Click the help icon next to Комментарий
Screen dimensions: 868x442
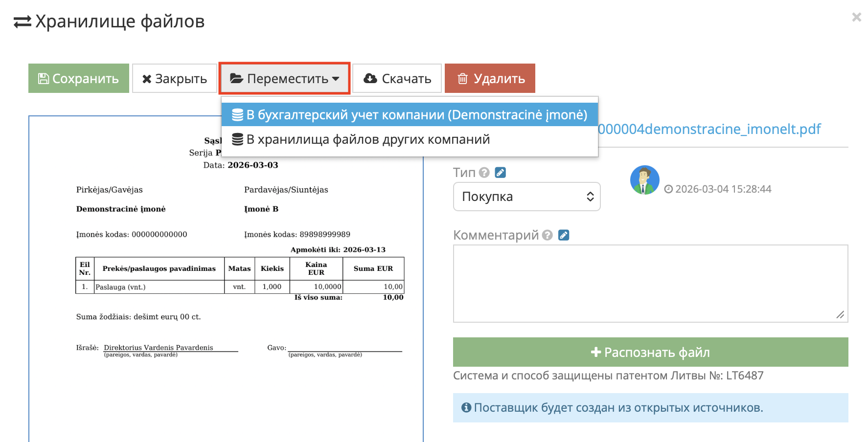point(547,235)
